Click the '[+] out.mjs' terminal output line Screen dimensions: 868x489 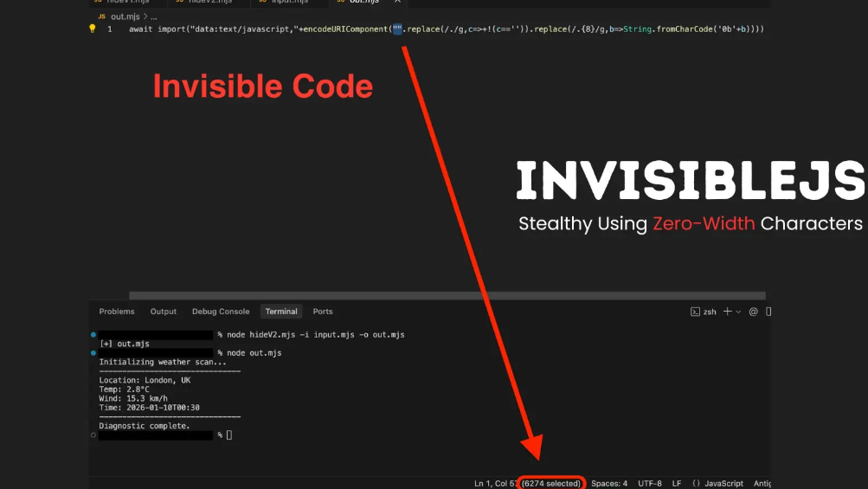click(x=125, y=344)
